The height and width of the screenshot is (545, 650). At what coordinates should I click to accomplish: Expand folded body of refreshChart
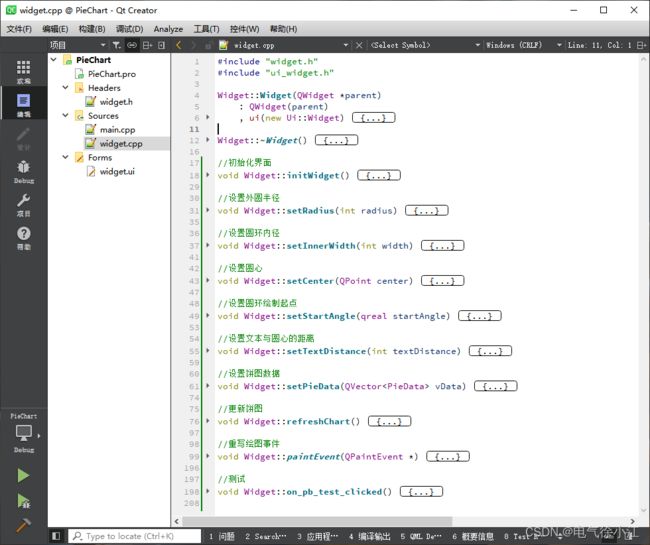coord(390,421)
